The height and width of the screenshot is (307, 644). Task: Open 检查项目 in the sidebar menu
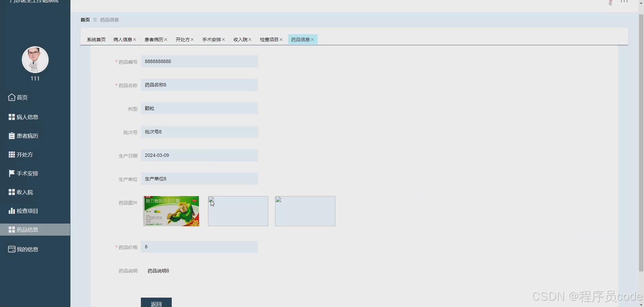35,211
